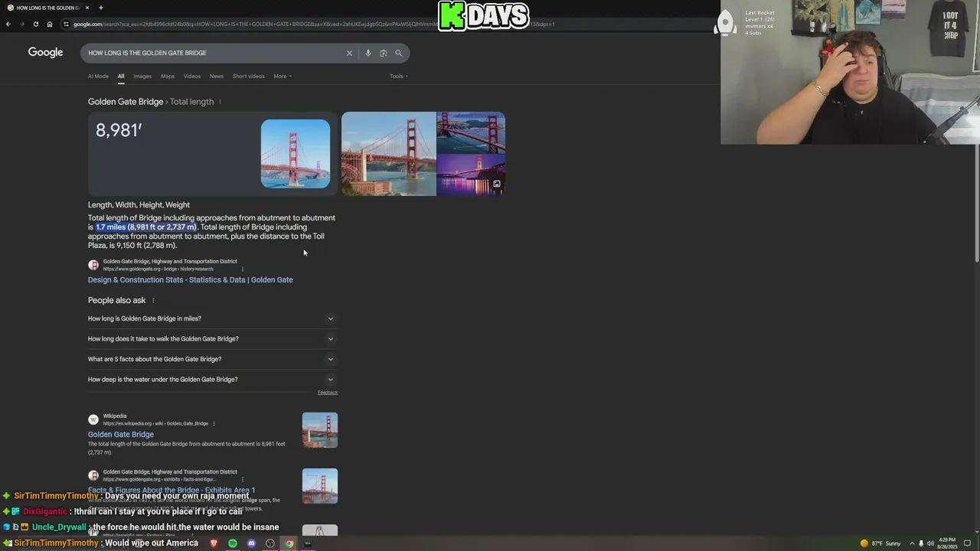This screenshot has width=980, height=551.
Task: Click the browser forward arrow
Action: point(21,24)
